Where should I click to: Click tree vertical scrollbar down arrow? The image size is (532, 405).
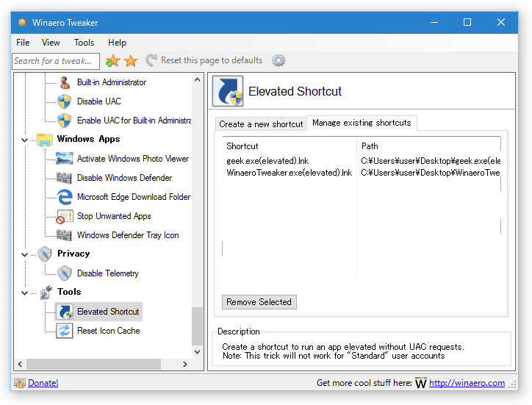click(x=197, y=351)
